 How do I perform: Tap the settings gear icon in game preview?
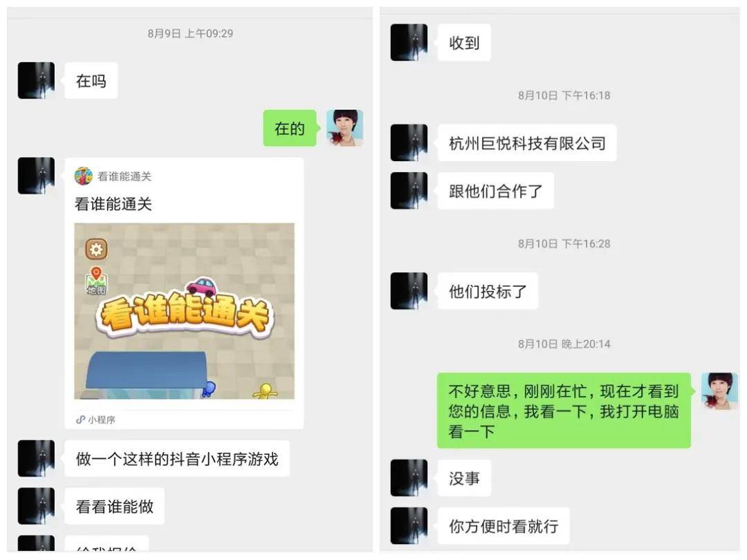96,249
